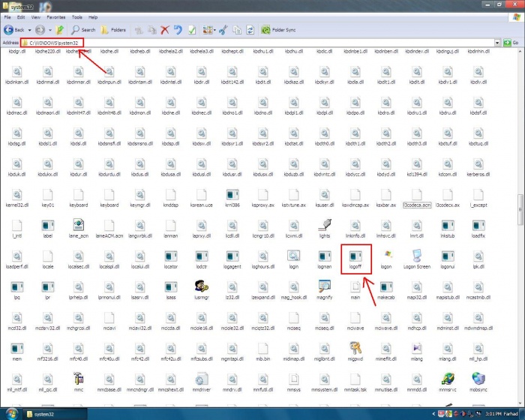Click the Forward navigation button
Viewport: 525px width, 420px height.
click(x=40, y=30)
